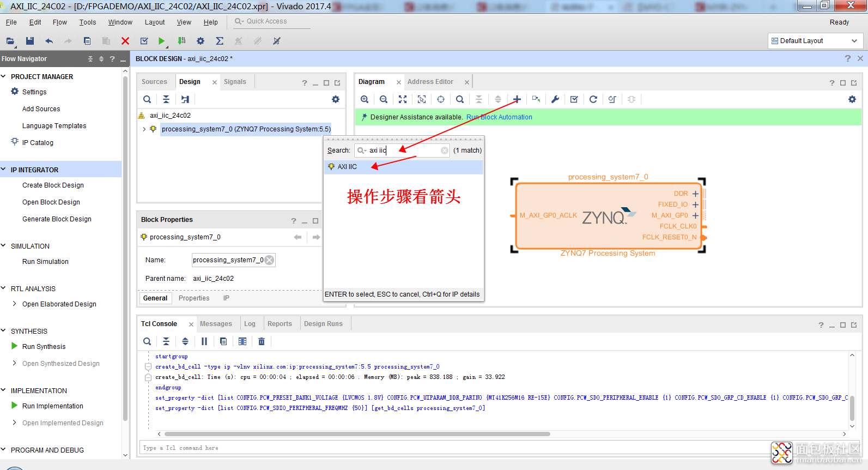
Task: Select the ZYNQ7 Processing System block
Action: (x=608, y=216)
